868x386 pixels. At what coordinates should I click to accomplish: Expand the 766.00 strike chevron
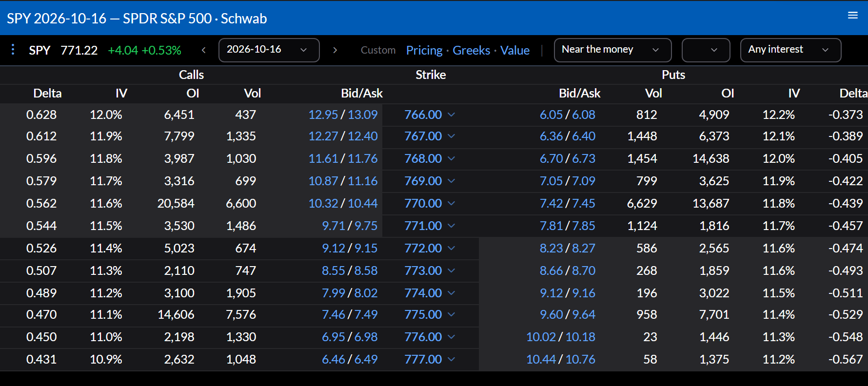coord(451,115)
